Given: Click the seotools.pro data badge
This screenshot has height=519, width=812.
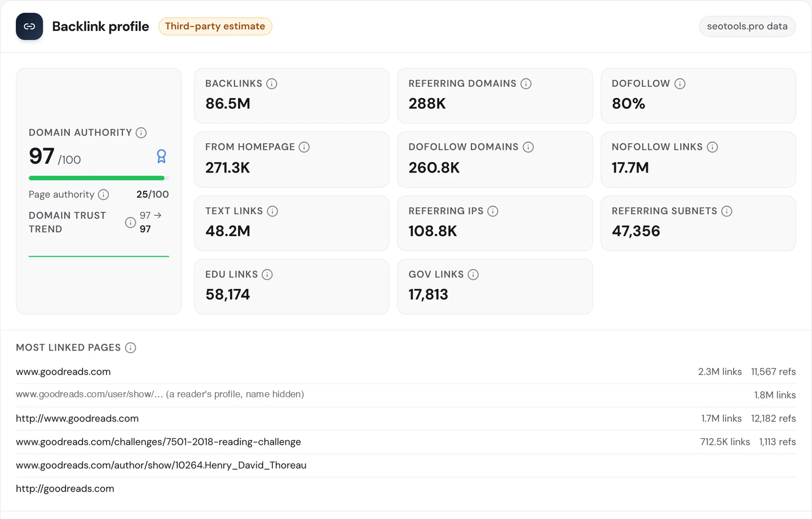Looking at the screenshot, I should point(747,26).
